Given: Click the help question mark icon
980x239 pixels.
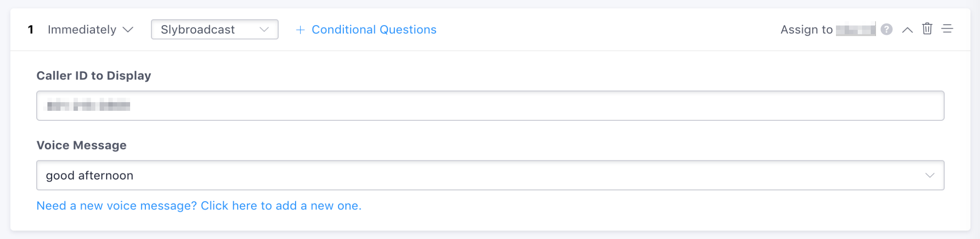Looking at the screenshot, I should [x=886, y=30].
